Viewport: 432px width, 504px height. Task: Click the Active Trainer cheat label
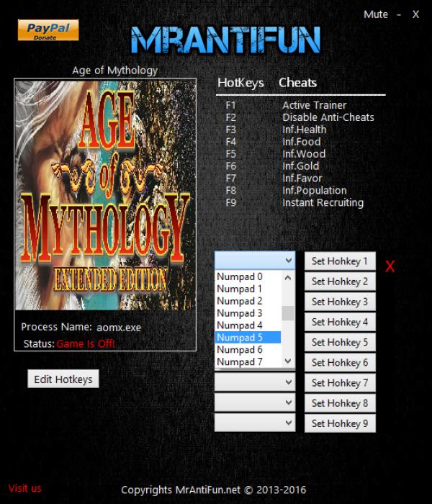point(315,105)
